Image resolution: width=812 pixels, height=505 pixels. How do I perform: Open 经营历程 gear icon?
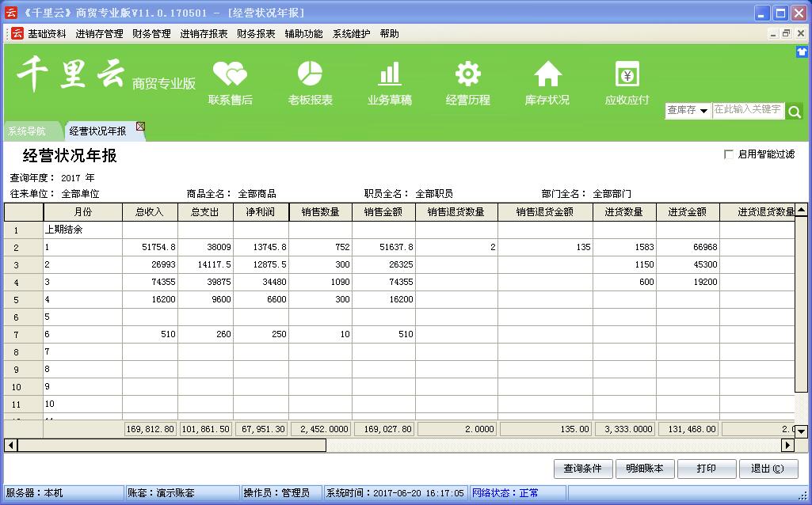[x=467, y=75]
